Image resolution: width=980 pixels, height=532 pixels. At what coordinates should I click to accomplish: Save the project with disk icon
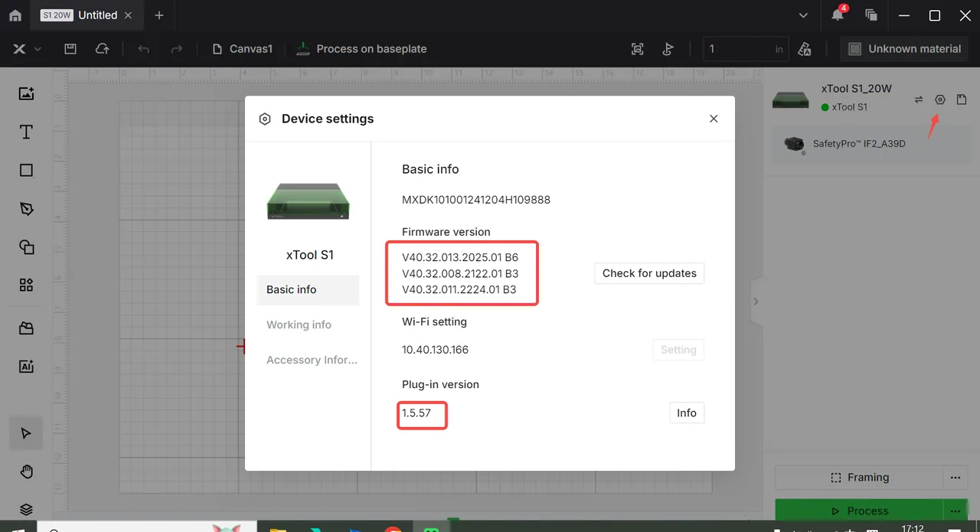pos(70,49)
